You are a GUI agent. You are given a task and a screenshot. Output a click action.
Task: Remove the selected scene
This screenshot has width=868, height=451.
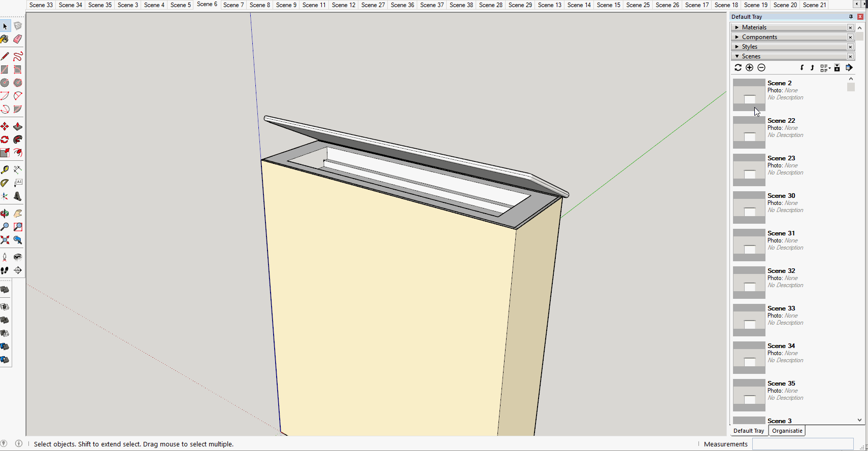click(761, 67)
